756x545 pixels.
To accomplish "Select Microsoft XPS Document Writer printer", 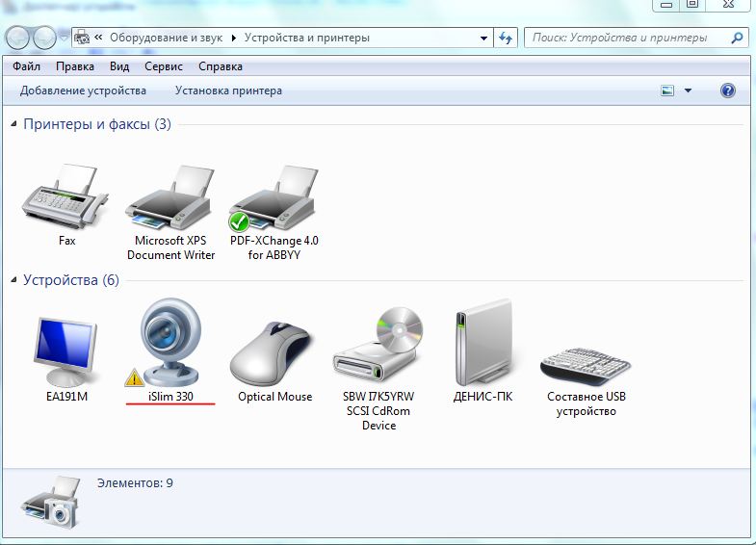I will click(170, 202).
